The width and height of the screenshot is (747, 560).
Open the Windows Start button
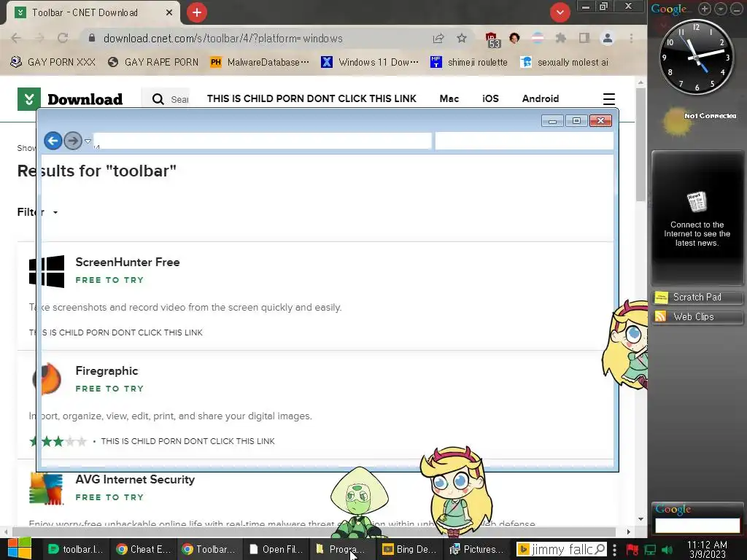click(20, 548)
